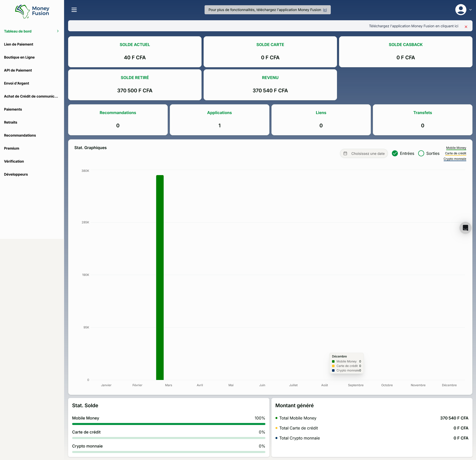Image resolution: width=476 pixels, height=460 pixels.
Task: Go to Retraits in sidebar
Action: (x=11, y=122)
